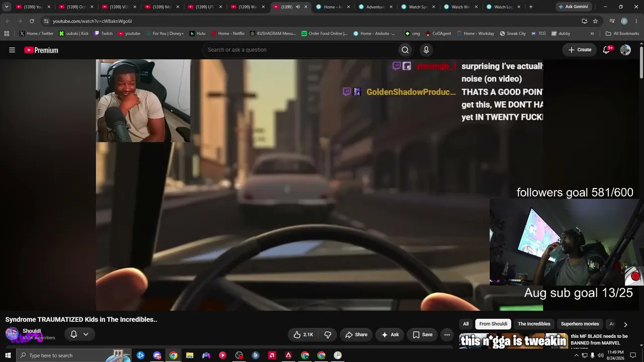Open the DoorDash Order Food Online bookmark
644x362 pixels.
[325, 33]
